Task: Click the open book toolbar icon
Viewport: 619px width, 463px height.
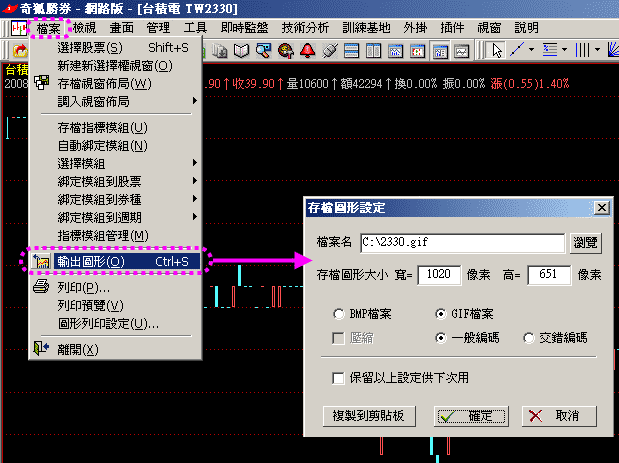Action: [x=241, y=49]
